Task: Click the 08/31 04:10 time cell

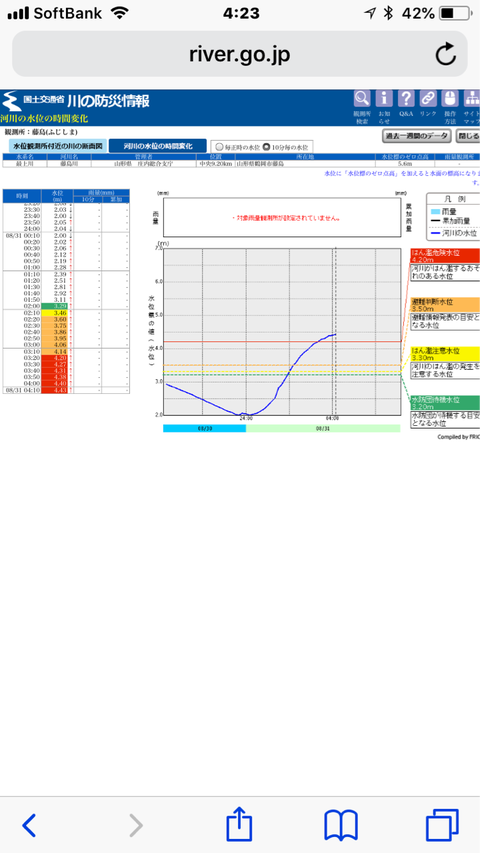Action: [x=22, y=390]
